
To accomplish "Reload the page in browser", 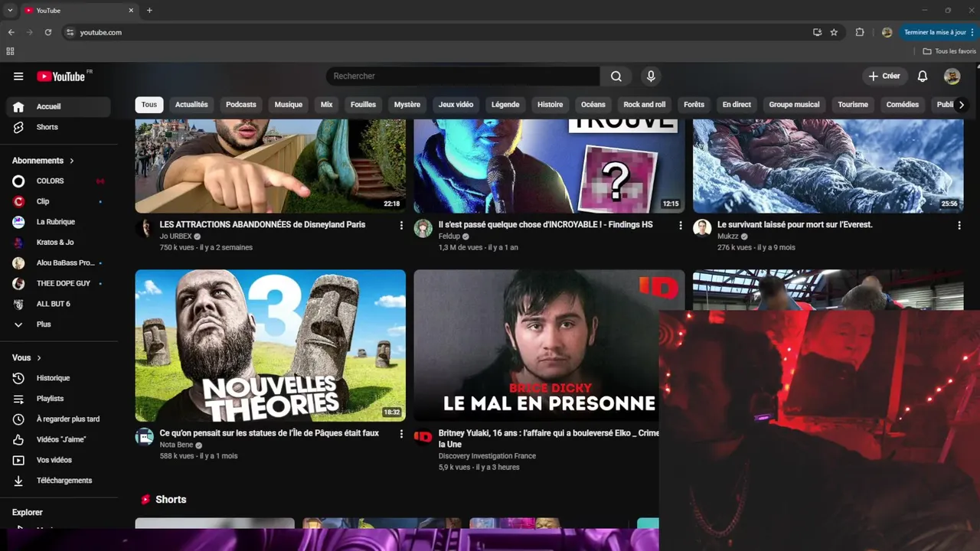I will (x=47, y=32).
